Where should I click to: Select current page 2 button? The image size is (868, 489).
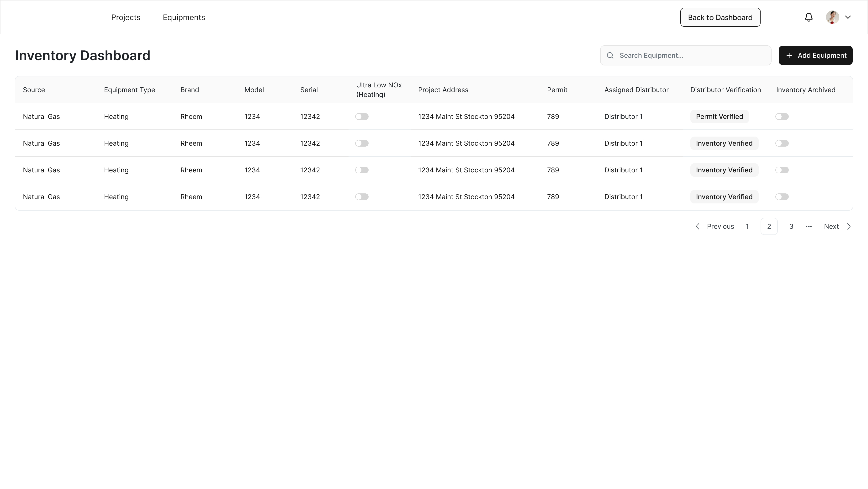[769, 226]
